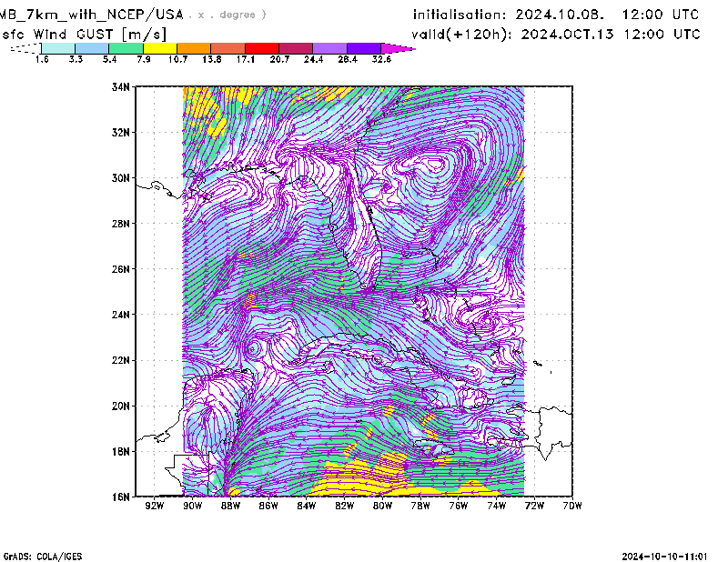The image size is (728, 562).
Task: Select the orange legend color box
Action: (194, 48)
